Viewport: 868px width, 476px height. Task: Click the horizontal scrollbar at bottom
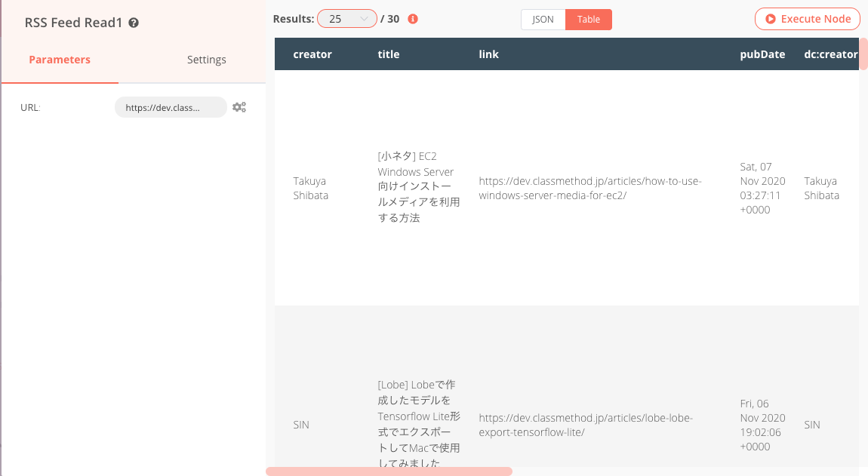[389, 471]
